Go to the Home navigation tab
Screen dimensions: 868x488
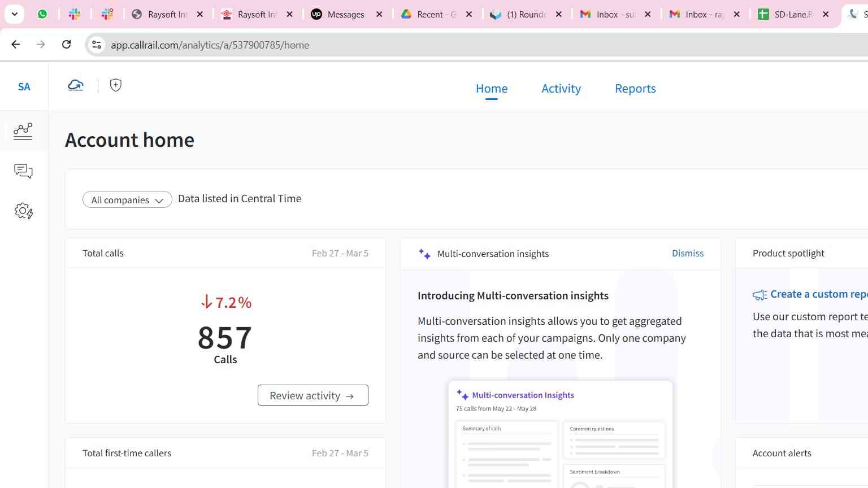[492, 89]
